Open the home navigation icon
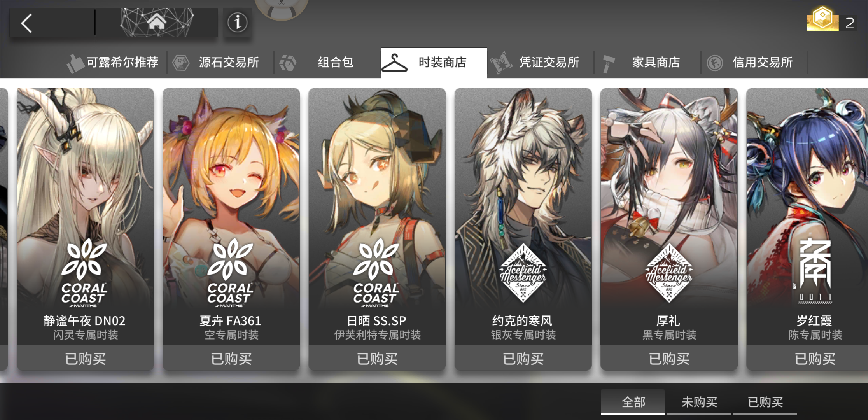This screenshot has width=868, height=420. click(x=157, y=22)
